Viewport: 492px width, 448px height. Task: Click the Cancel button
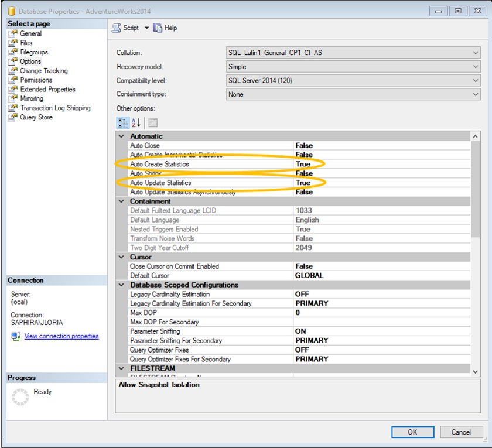point(462,432)
